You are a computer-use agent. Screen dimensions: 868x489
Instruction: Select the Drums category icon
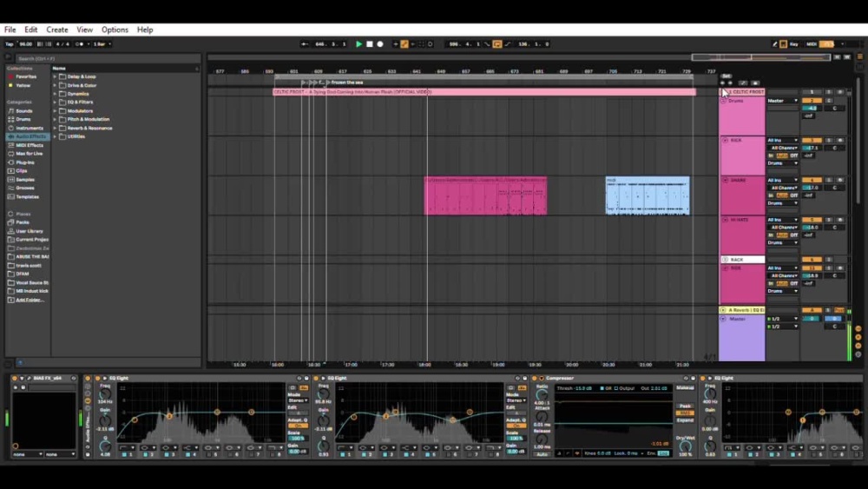coord(11,120)
